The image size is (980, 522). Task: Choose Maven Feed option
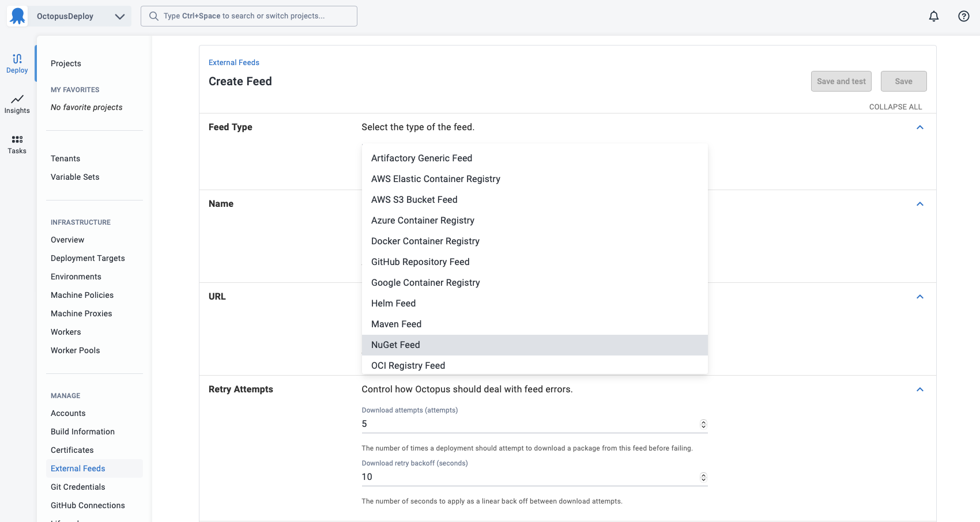point(535,324)
